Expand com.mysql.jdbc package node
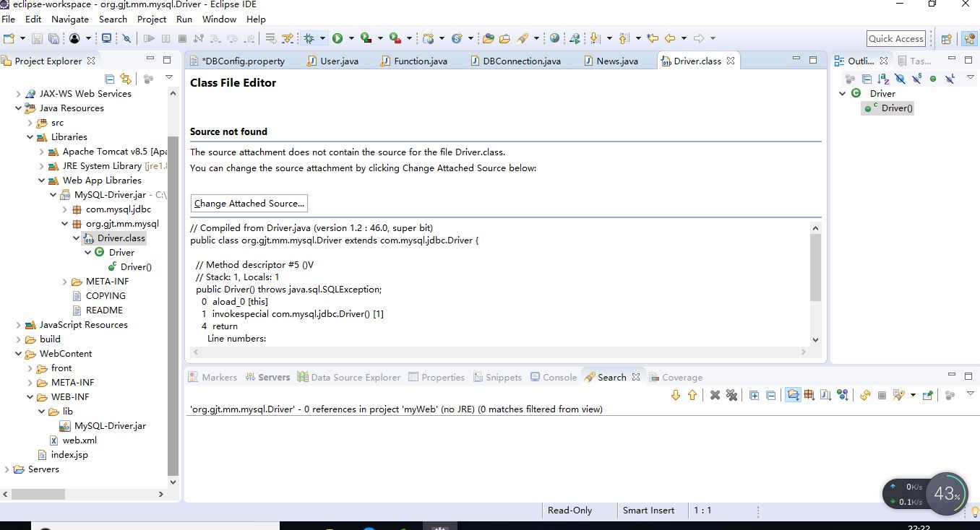This screenshot has height=530, width=980. [x=65, y=209]
